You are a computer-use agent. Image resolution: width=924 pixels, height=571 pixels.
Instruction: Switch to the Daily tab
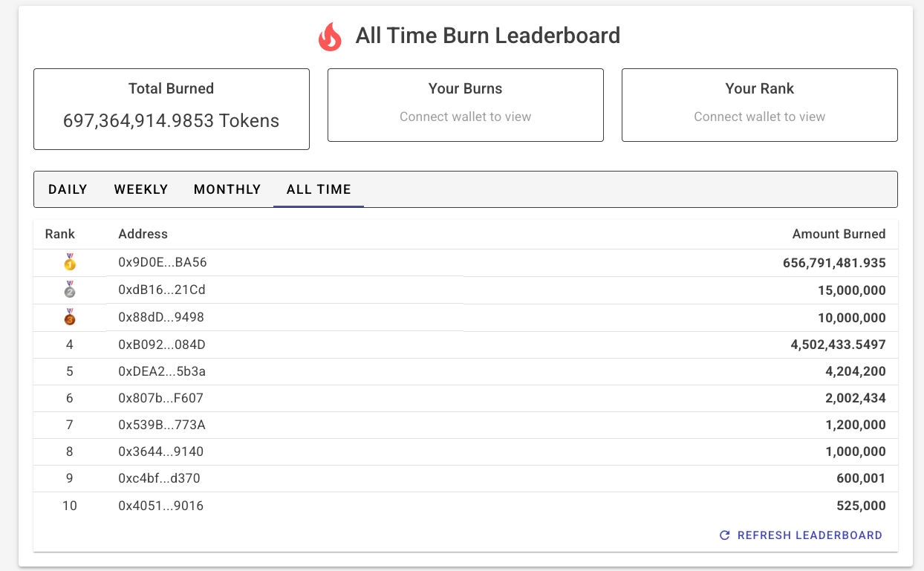point(68,189)
